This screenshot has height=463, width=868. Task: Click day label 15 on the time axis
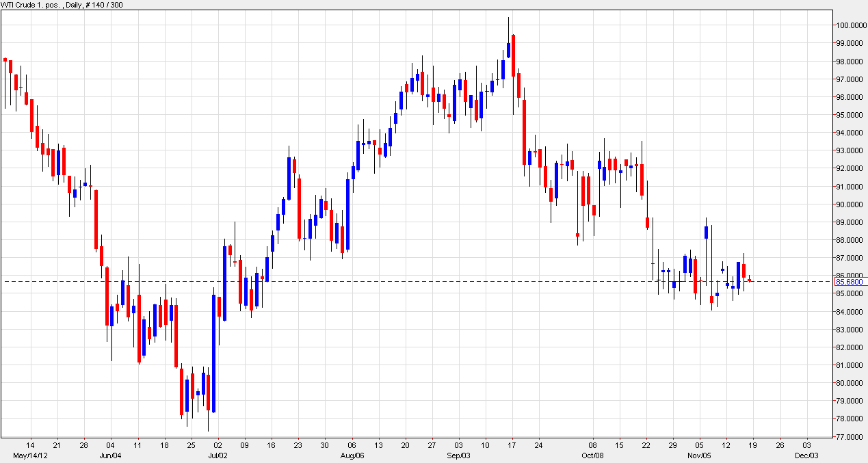(x=619, y=444)
